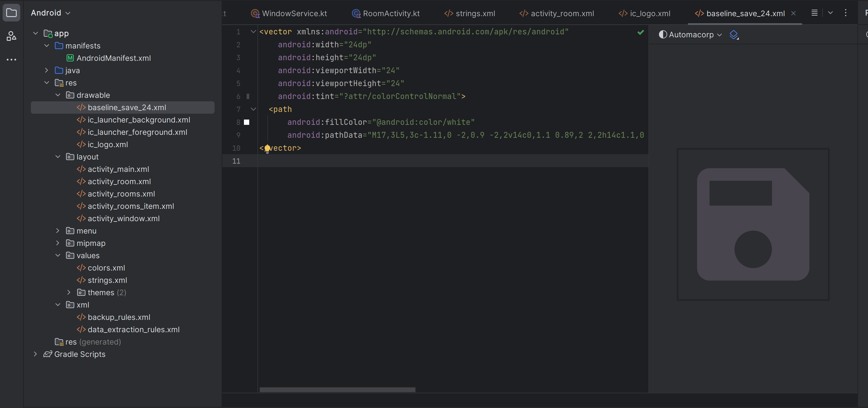Image resolution: width=868 pixels, height=408 pixels.
Task: Select activity_rooms.xml layout file
Action: pyautogui.click(x=116, y=194)
